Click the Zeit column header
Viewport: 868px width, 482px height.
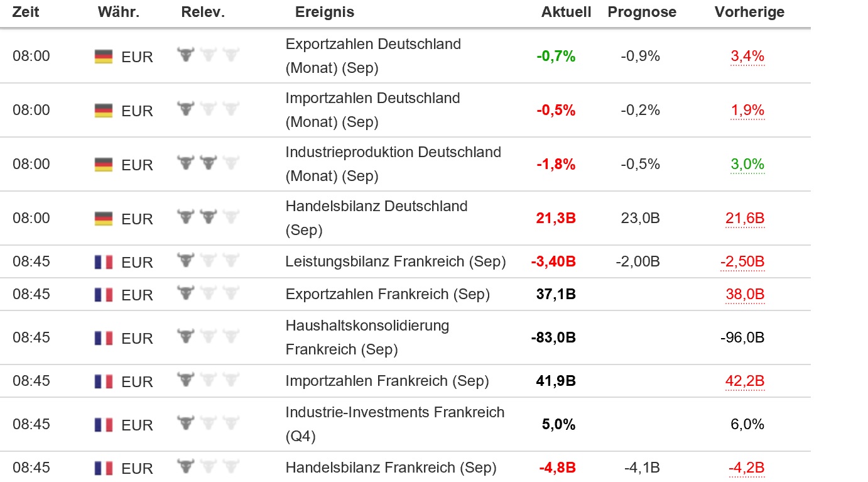click(x=26, y=12)
